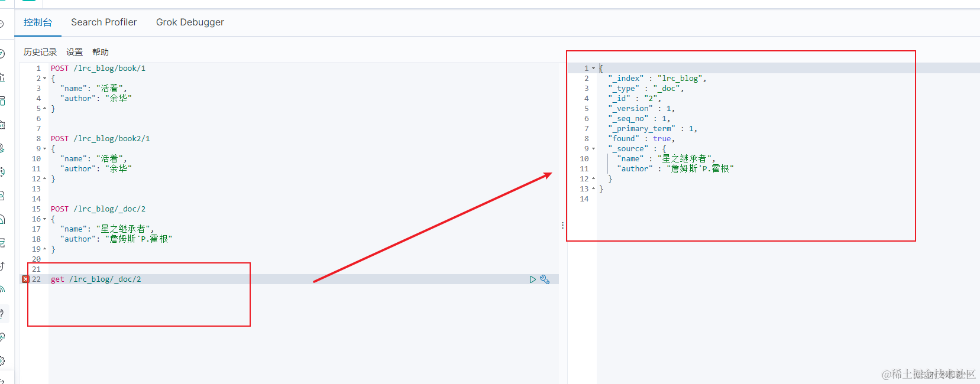This screenshot has height=384, width=980.
Task: Click the response "author" line at row 11
Action: click(x=675, y=169)
